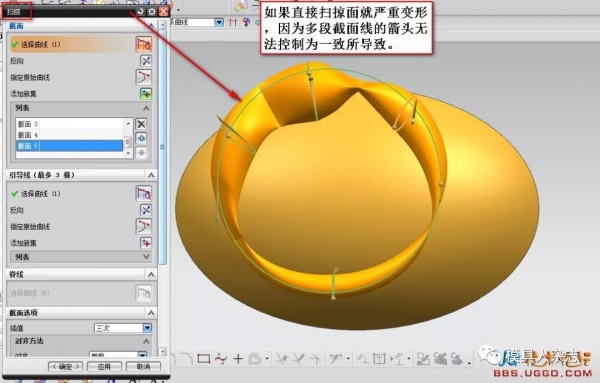Click the 确定 OK button

pos(65,367)
